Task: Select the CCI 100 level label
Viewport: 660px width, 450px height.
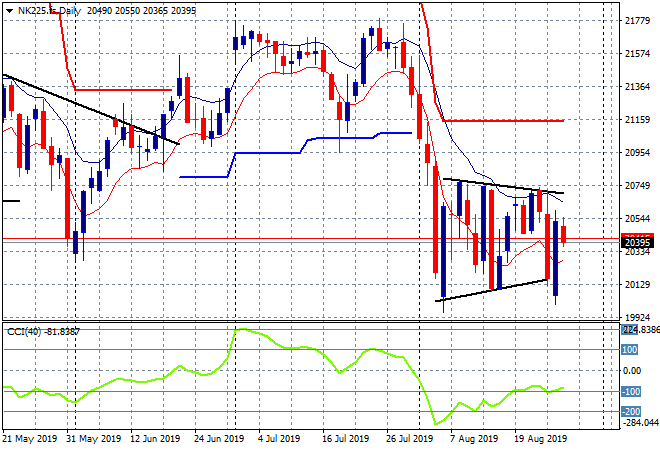Action: point(630,350)
